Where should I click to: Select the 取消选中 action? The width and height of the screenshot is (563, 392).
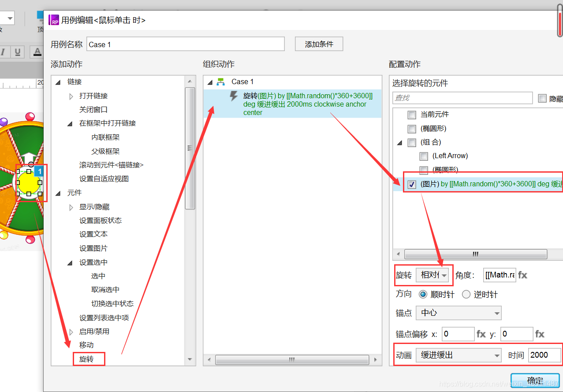[x=105, y=290]
